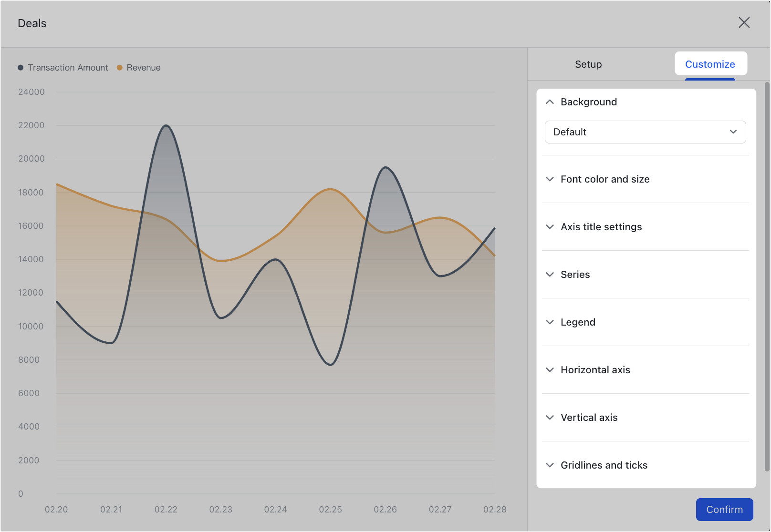Screen dimensions: 771x532
Task: Click the 24000 y-axis label
Action: point(31,92)
